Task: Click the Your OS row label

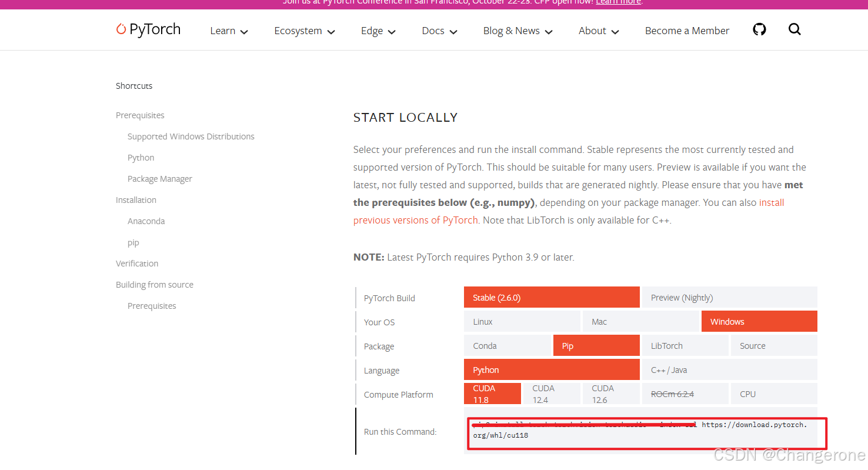Action: tap(379, 322)
